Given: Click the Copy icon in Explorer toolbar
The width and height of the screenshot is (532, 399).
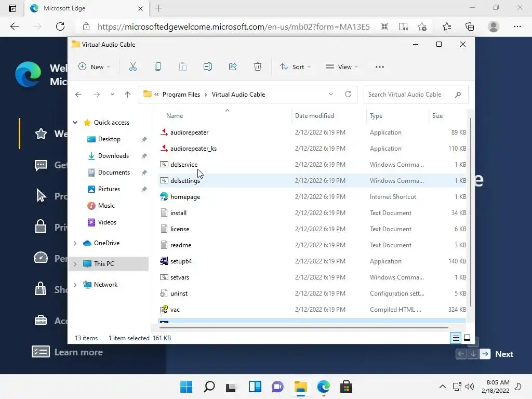Looking at the screenshot, I should [x=158, y=67].
